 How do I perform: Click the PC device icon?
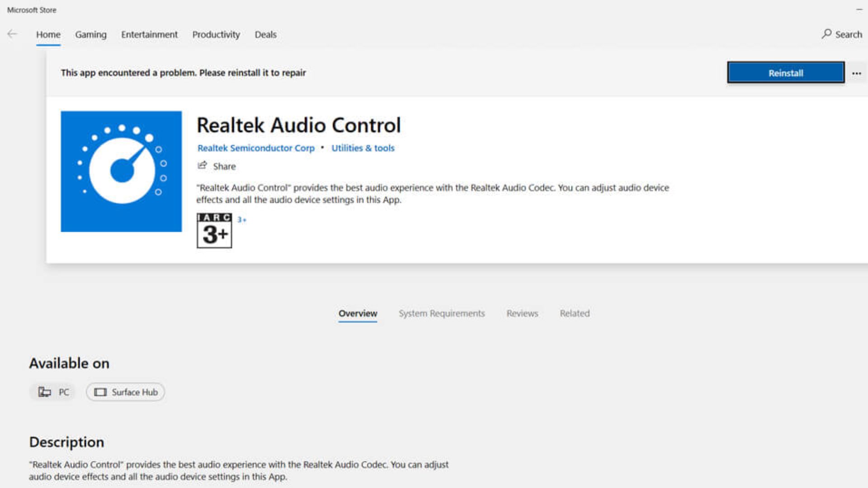click(44, 392)
